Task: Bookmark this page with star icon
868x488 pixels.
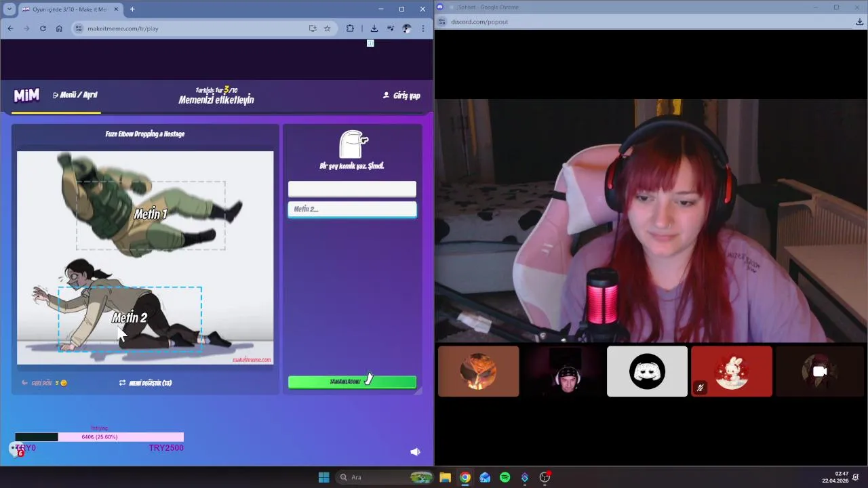Action: click(x=327, y=28)
